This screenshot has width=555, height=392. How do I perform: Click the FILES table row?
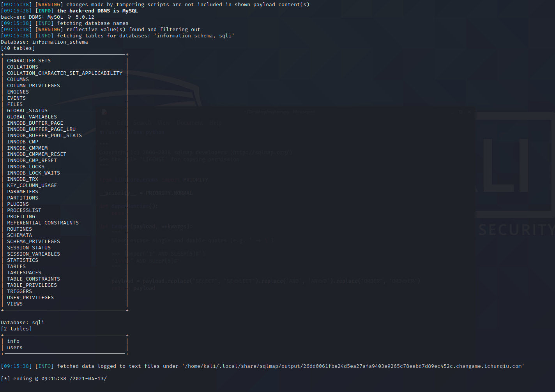pyautogui.click(x=15, y=104)
